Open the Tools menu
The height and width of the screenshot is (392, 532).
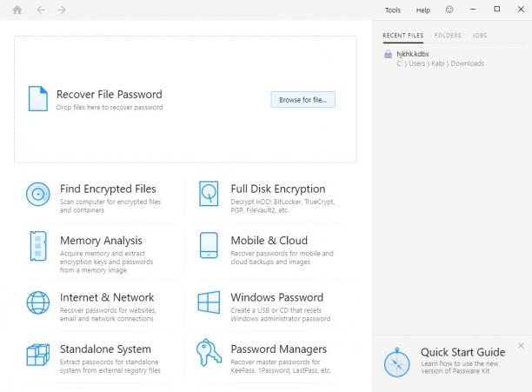[393, 10]
